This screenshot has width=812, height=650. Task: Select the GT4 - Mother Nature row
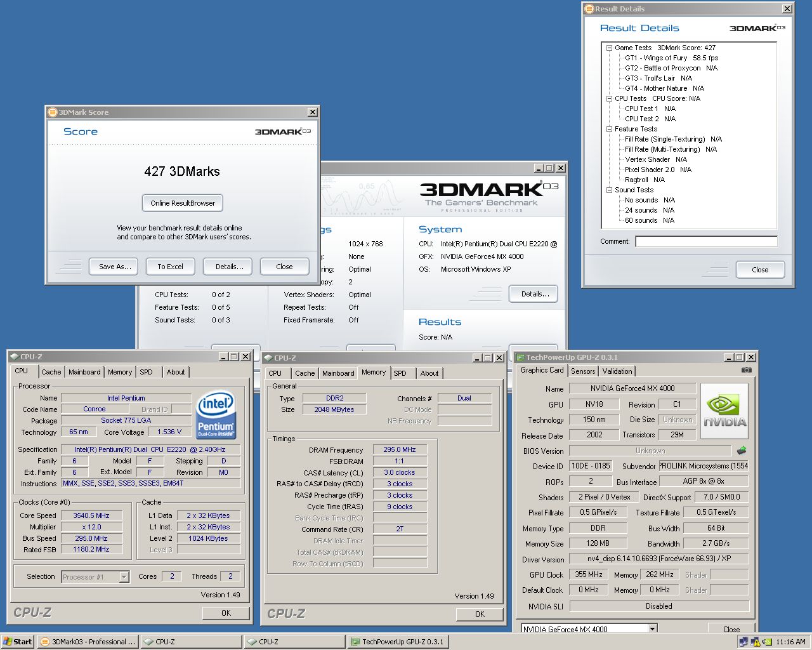(x=664, y=88)
